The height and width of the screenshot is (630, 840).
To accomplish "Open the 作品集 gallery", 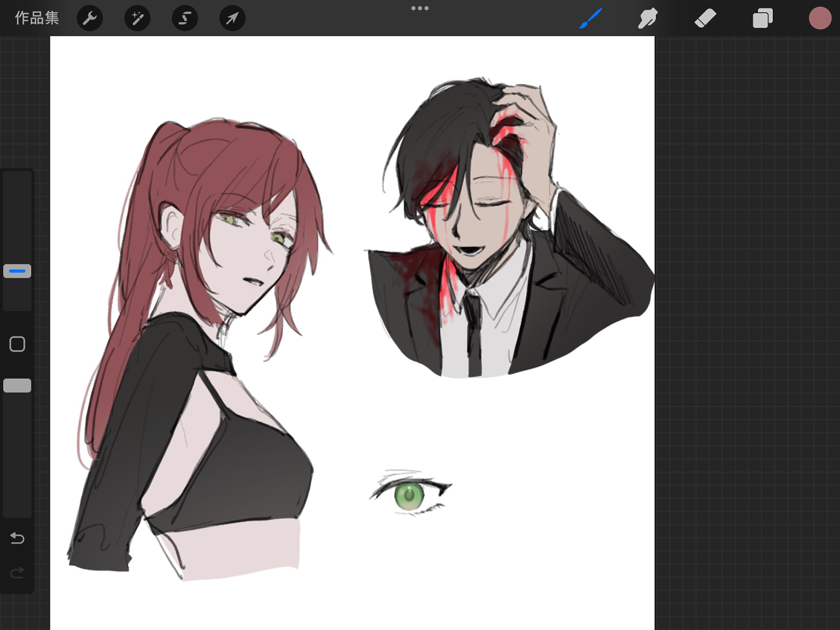I will [x=37, y=18].
